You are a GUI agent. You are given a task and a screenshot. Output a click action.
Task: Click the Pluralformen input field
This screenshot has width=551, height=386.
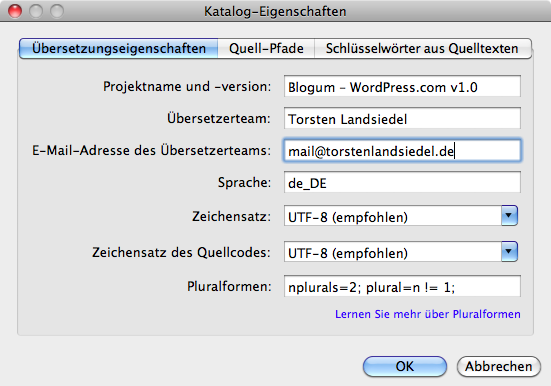point(402,287)
